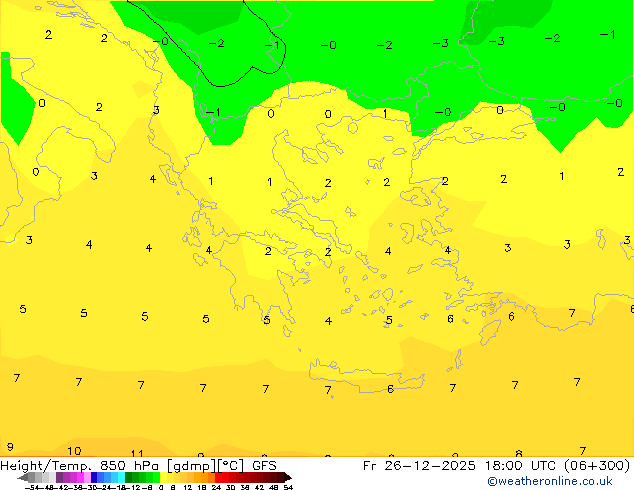Click the 24 label under the color bar
Image resolution: width=634 pixels, height=490 pixels.
pos(216,488)
